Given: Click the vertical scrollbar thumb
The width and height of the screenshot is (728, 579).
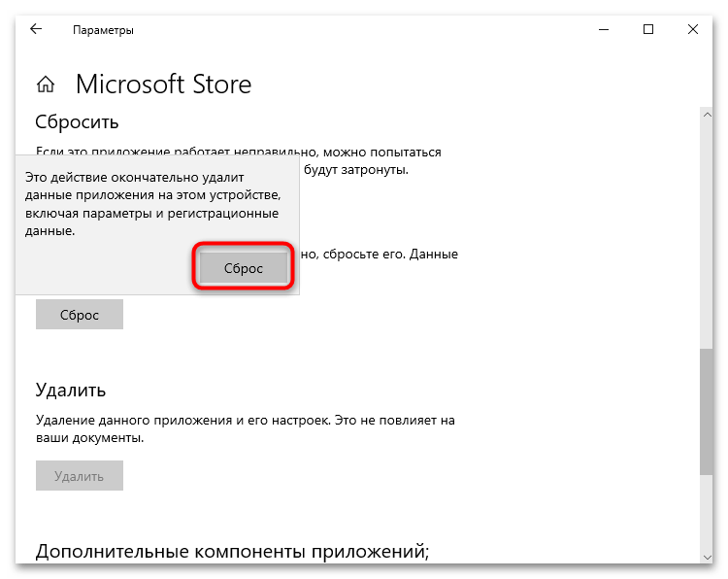Looking at the screenshot, I should click(707, 411).
